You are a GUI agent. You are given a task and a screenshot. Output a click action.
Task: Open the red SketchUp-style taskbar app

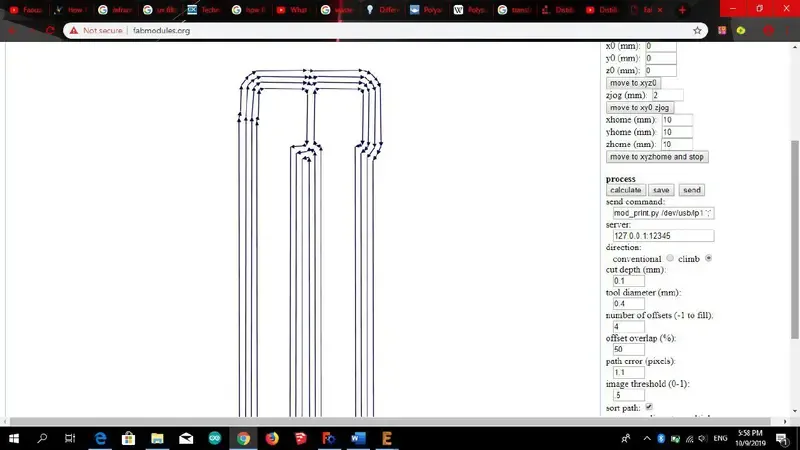tap(301, 438)
